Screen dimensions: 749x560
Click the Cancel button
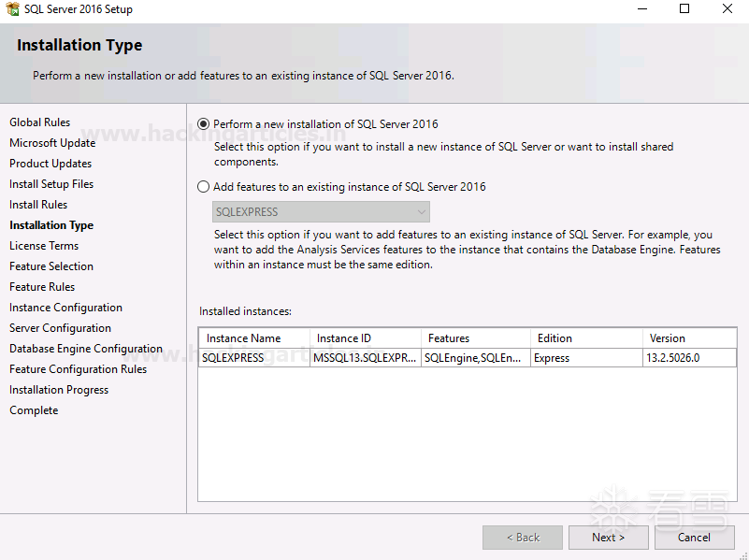[x=694, y=538]
